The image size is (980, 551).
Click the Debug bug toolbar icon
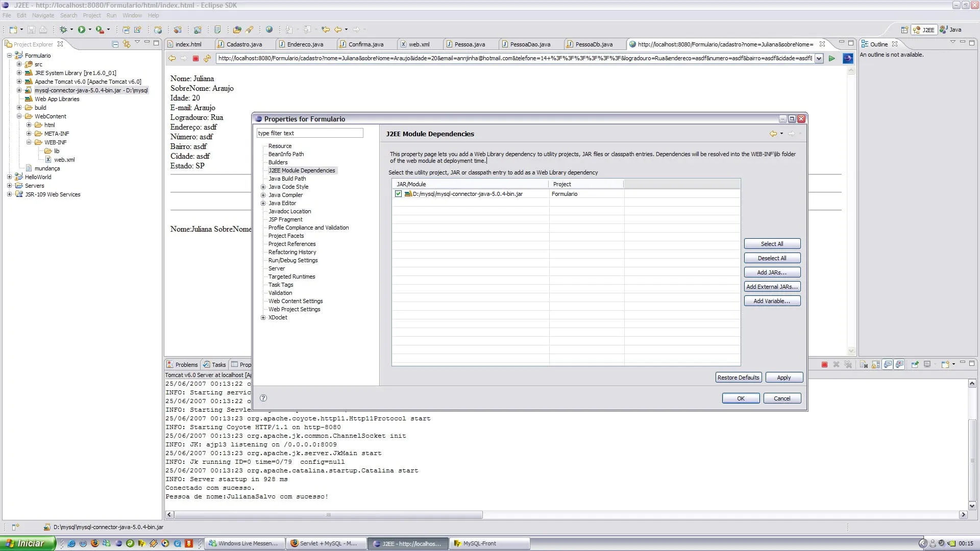(x=63, y=30)
